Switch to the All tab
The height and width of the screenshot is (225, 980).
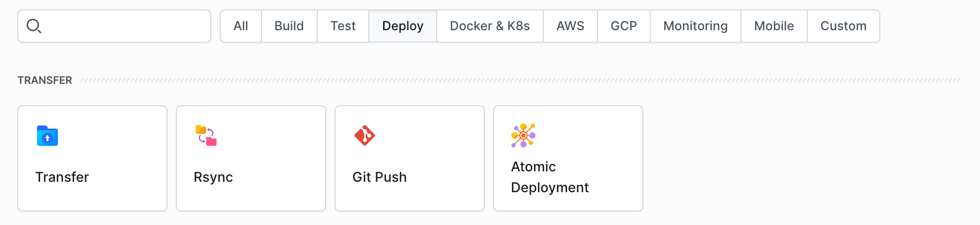(x=241, y=26)
